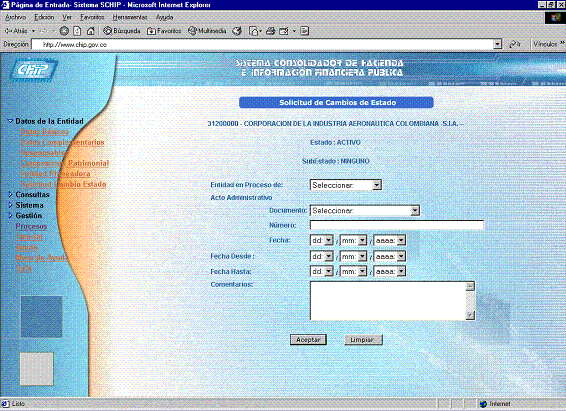566x411 pixels.
Task: Open the address bar dropdown arrow
Action: (x=498, y=44)
